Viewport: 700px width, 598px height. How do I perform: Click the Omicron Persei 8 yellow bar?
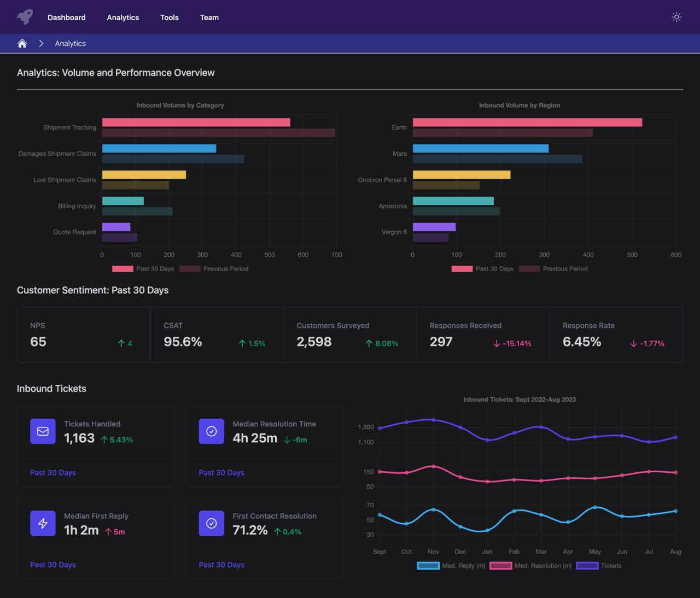point(462,175)
